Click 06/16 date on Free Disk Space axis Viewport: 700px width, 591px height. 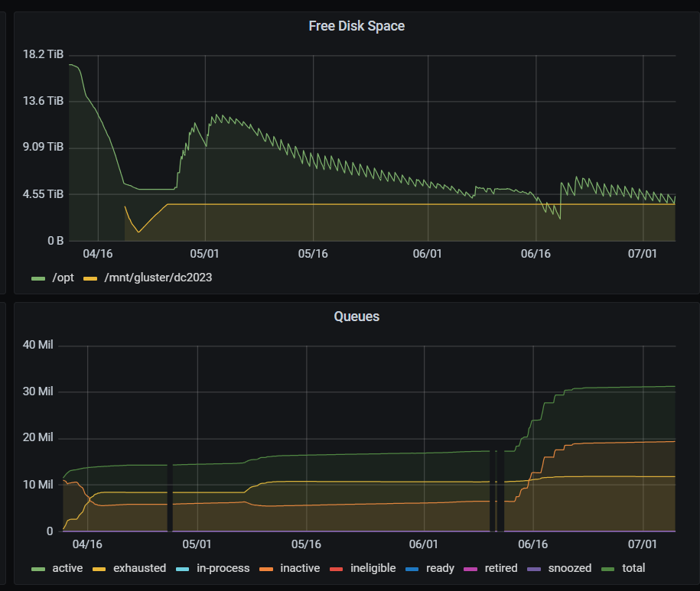point(536,254)
